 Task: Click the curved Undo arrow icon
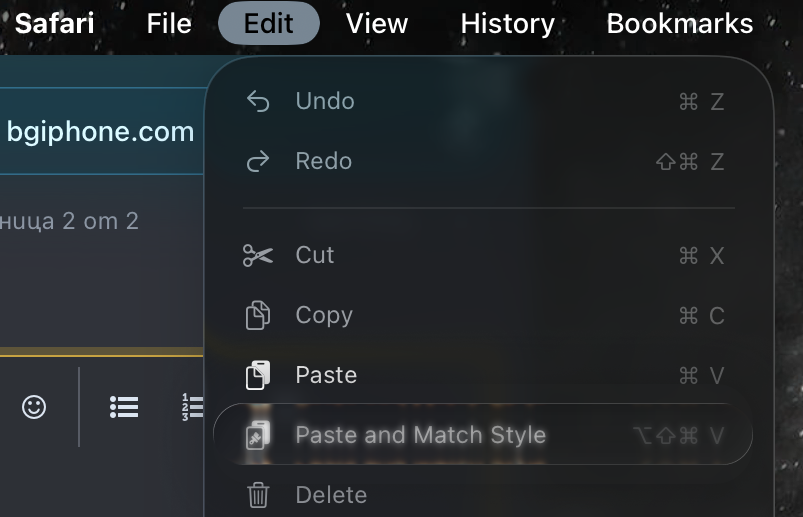click(258, 101)
